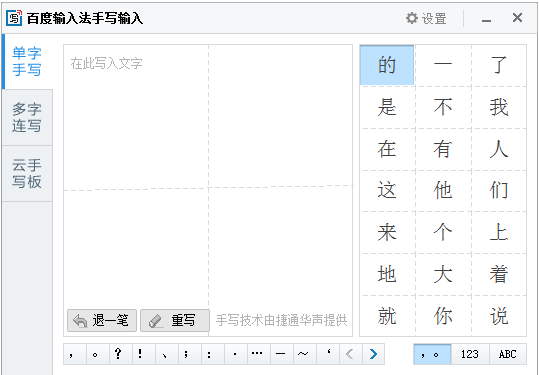Insert the comma punctuation key
Image resolution: width=539 pixels, height=375 pixels.
tap(75, 354)
